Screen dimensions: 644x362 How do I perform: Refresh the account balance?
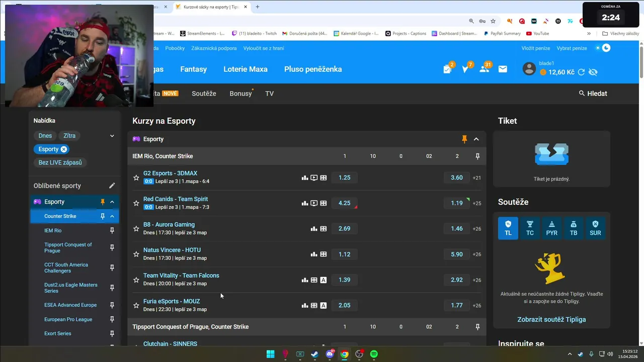click(581, 72)
